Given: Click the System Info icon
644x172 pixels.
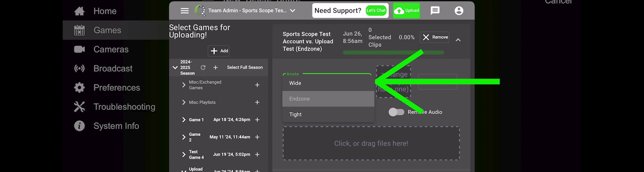Looking at the screenshot, I should click(x=79, y=126).
